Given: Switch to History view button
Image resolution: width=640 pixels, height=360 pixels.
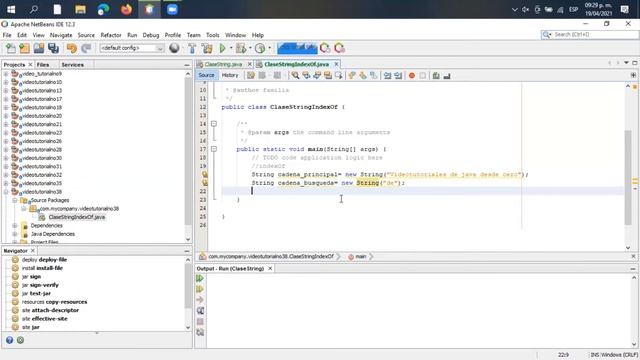Looking at the screenshot, I should click(230, 75).
